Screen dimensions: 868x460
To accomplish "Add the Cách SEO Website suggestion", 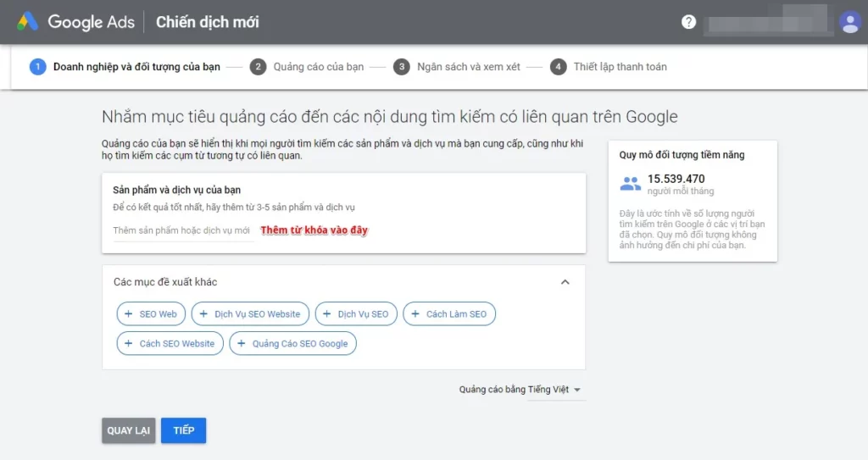I will point(170,343).
